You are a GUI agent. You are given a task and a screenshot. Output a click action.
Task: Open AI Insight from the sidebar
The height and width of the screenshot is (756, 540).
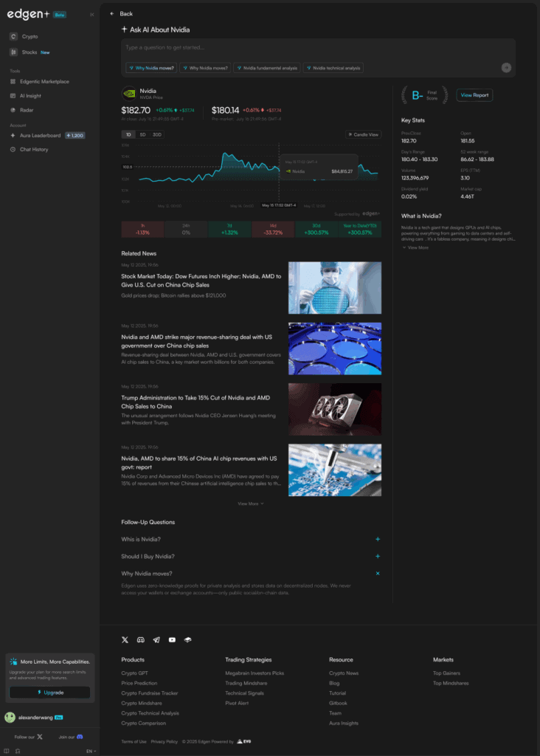30,96
